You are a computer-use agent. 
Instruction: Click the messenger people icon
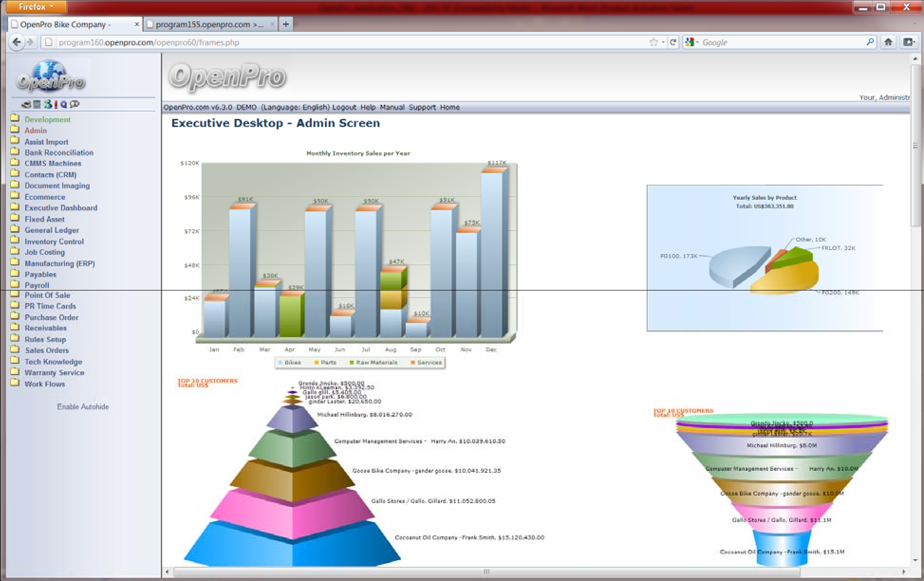coord(47,104)
